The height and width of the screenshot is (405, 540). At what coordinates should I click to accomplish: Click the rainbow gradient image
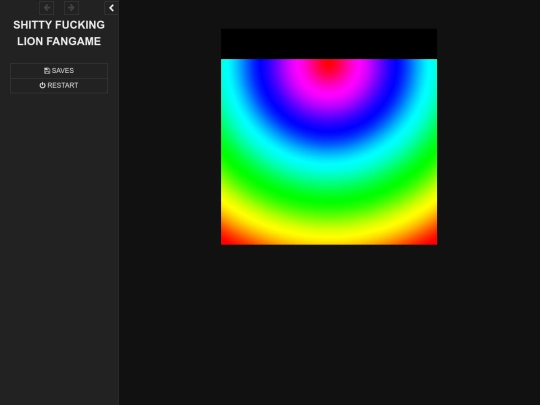329,152
